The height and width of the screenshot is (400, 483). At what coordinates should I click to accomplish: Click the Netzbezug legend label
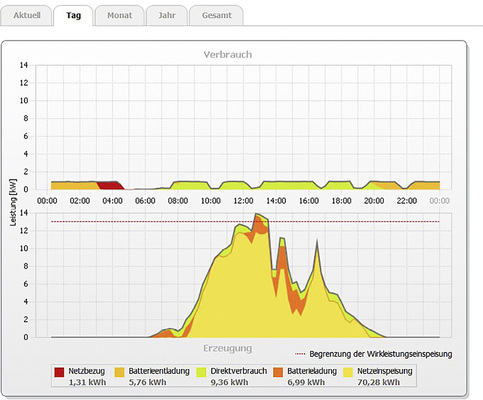pos(87,371)
